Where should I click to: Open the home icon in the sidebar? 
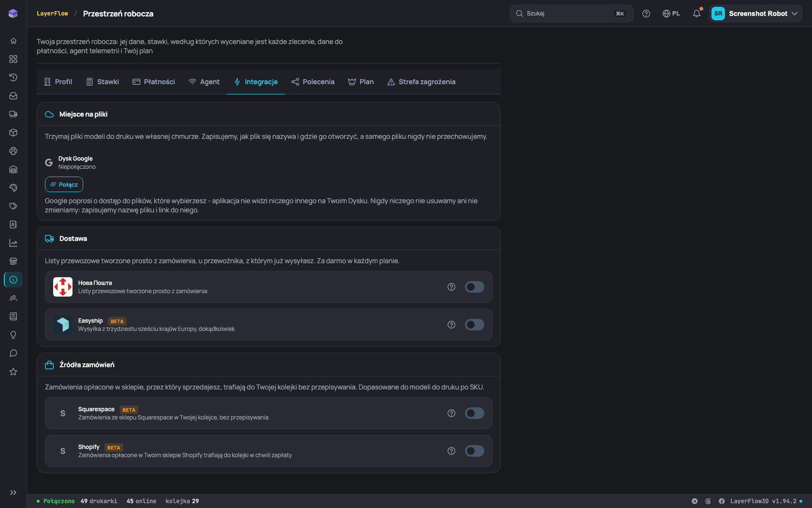pos(13,41)
